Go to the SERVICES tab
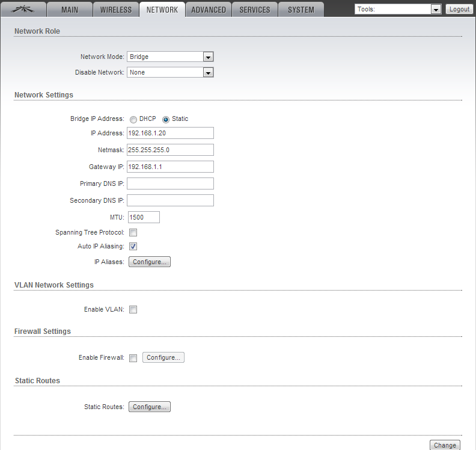Viewport: 476px width, 450px height. [255, 10]
